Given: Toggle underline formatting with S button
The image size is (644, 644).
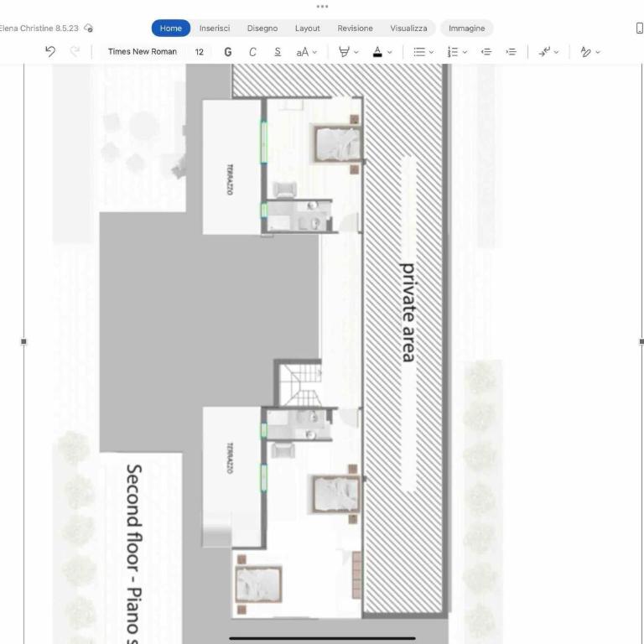Looking at the screenshot, I should [278, 52].
